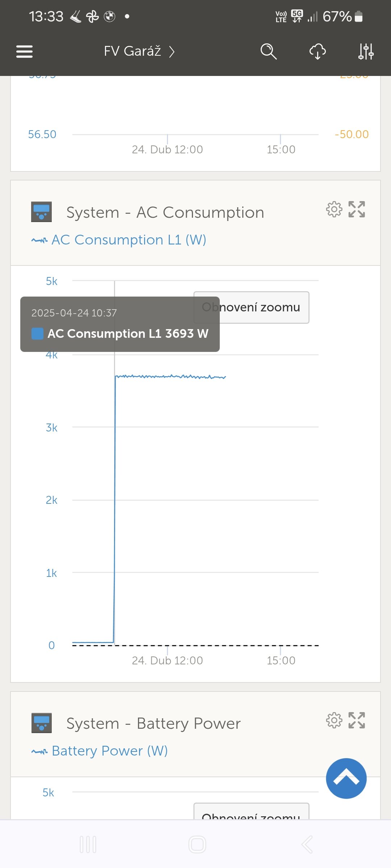Viewport: 391px width, 868px height.
Task: Expand the FV Garáž installation selector
Action: (139, 51)
